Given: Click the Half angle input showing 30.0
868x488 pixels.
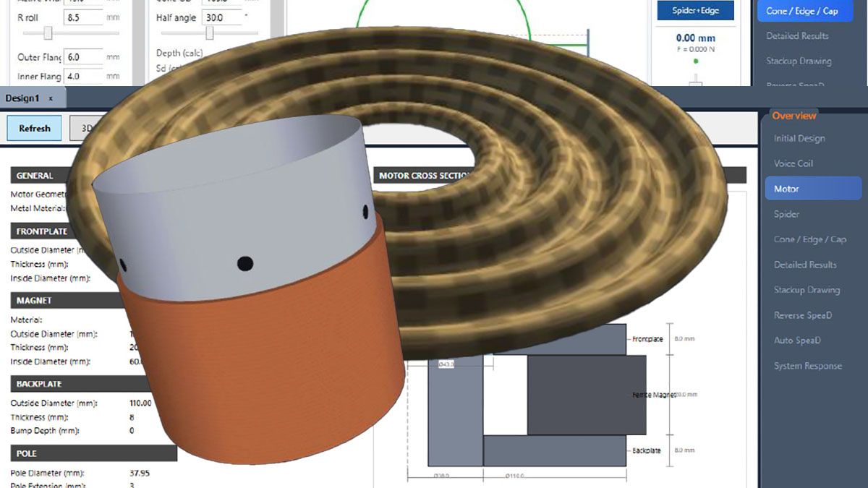Looking at the screenshot, I should (222, 17).
